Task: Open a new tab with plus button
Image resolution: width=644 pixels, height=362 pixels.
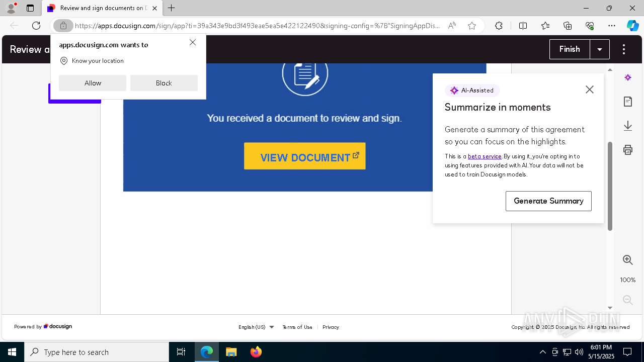Action: click(172, 8)
